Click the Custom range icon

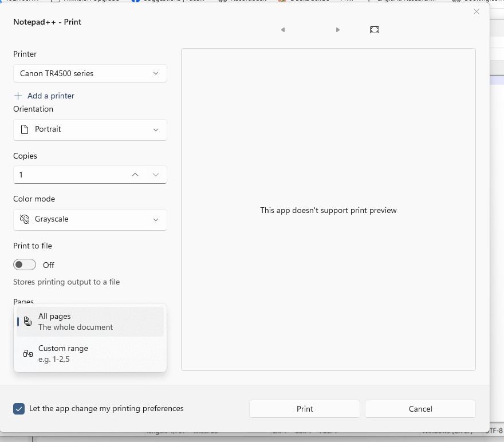point(28,354)
